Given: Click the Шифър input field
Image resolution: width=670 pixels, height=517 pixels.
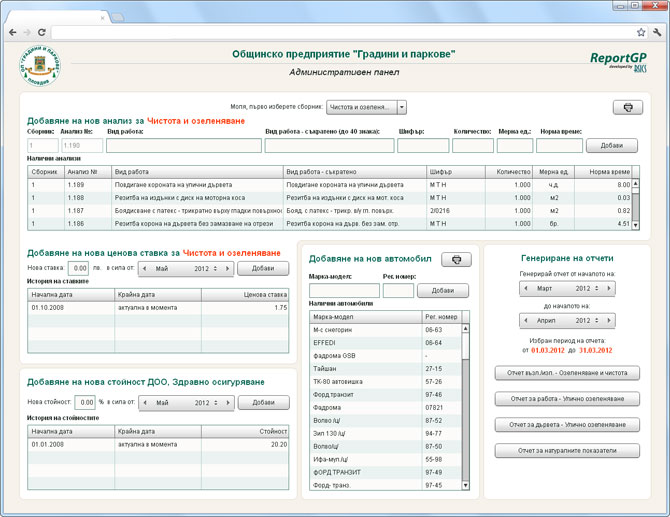Looking at the screenshot, I should click(x=423, y=145).
